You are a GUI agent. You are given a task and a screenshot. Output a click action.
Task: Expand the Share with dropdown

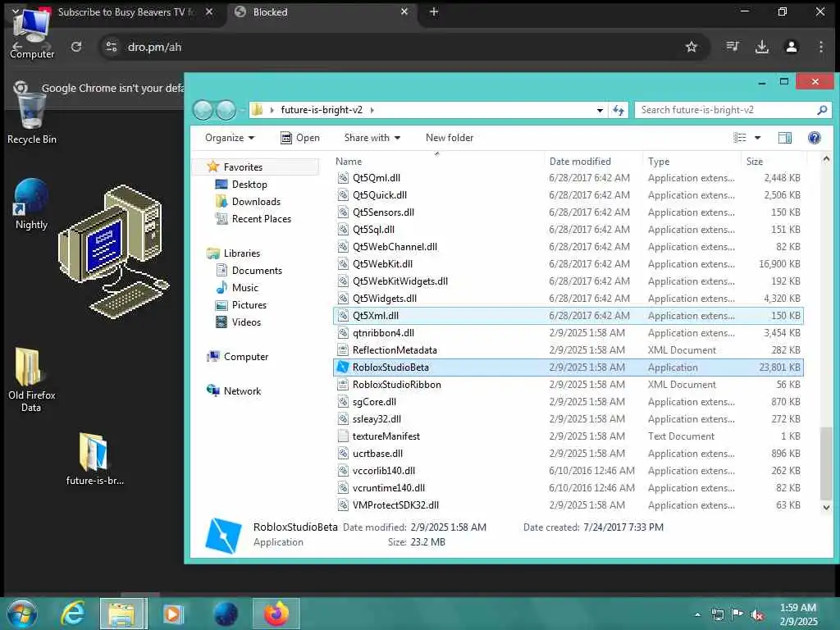click(372, 138)
